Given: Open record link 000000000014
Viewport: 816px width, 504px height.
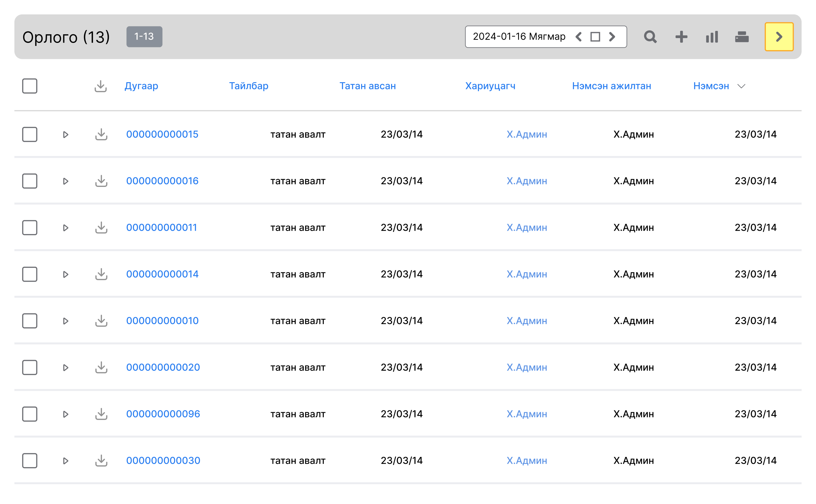Looking at the screenshot, I should 162,274.
